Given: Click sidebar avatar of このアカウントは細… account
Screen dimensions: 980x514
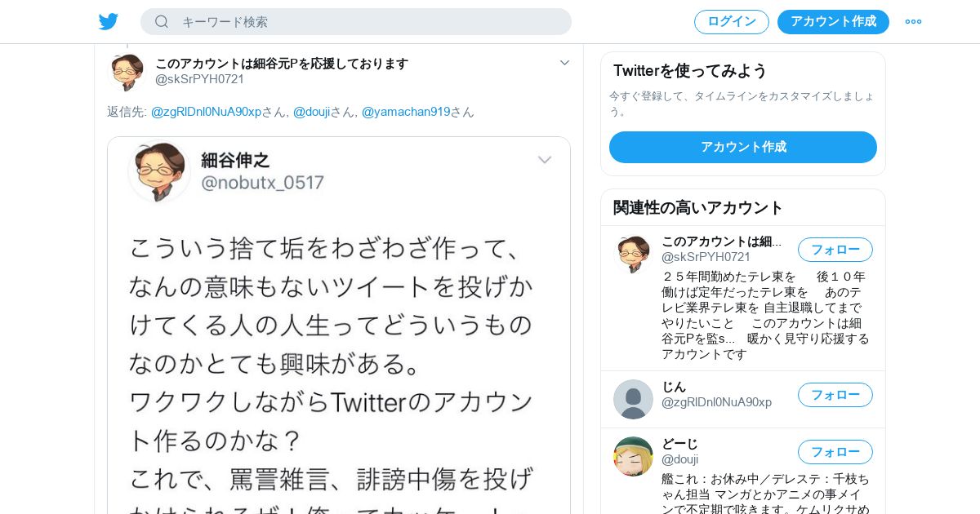Looking at the screenshot, I should click(633, 254).
